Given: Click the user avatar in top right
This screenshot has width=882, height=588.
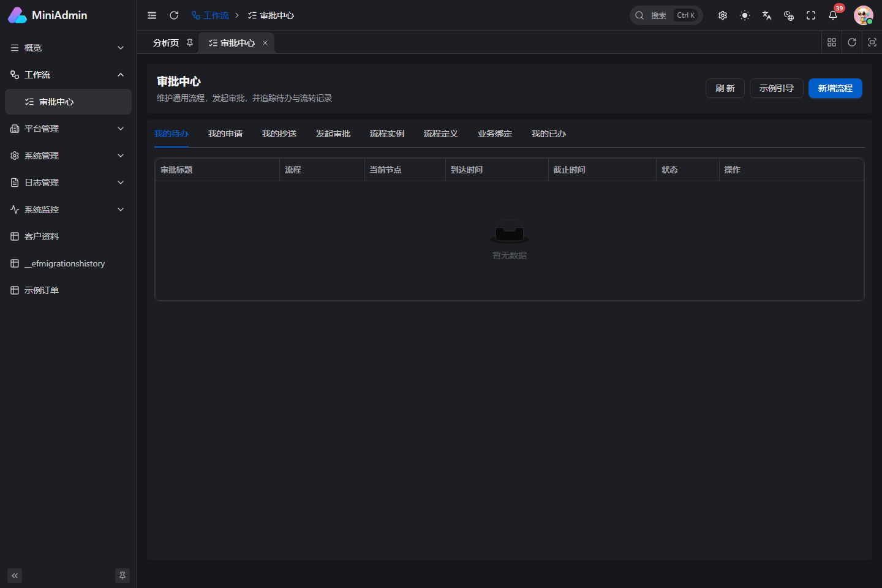Looking at the screenshot, I should tap(864, 15).
